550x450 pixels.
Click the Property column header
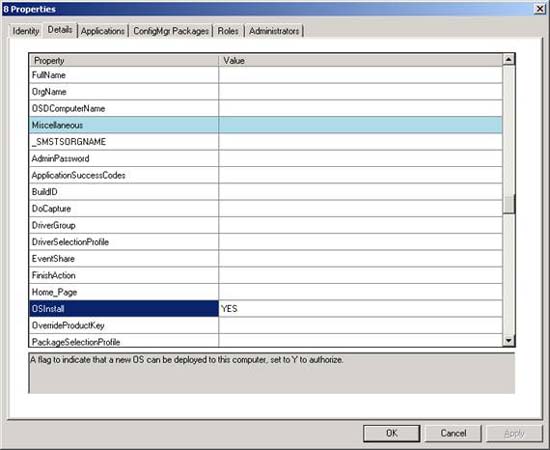(124, 60)
